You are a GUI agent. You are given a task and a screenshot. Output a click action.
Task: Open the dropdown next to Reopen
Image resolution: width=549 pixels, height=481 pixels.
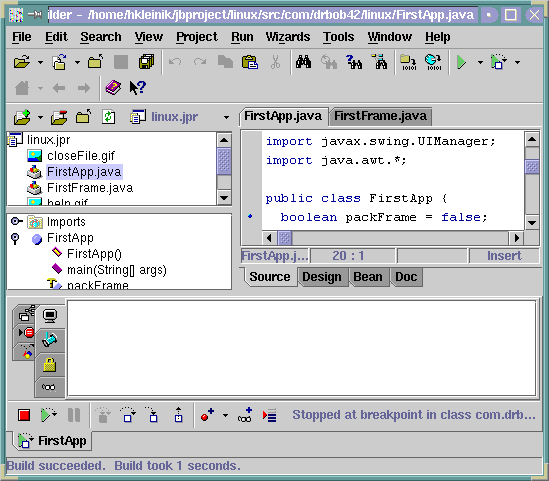pos(77,63)
